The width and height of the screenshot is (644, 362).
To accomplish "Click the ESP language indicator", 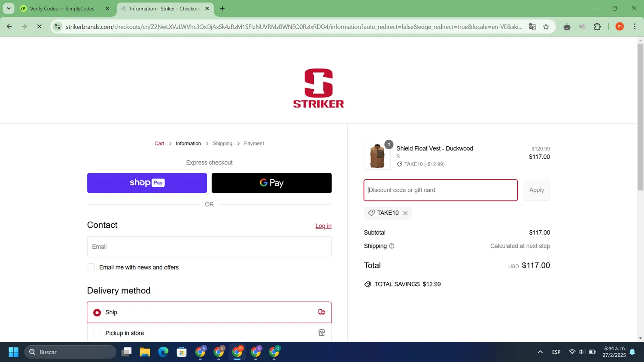I will pyautogui.click(x=556, y=352).
